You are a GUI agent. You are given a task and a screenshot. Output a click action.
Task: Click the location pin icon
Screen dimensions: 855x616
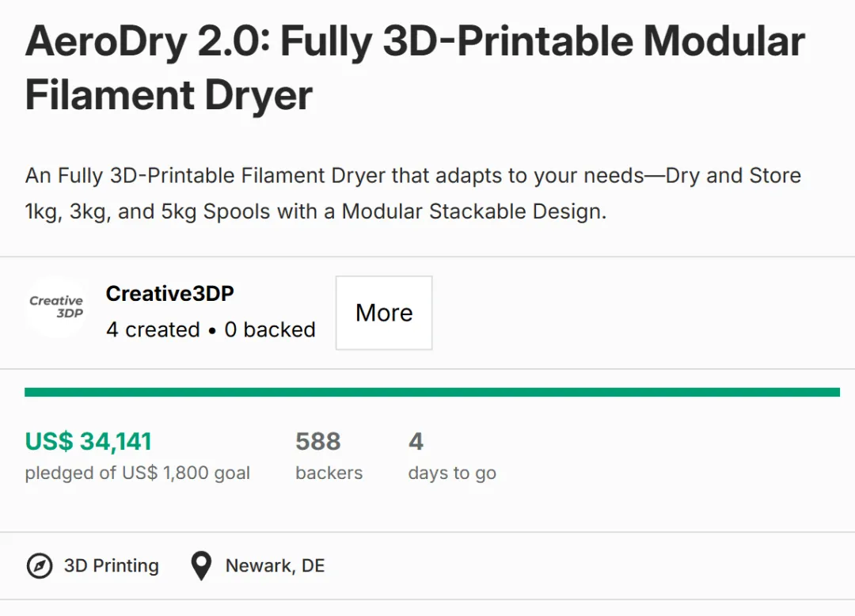(x=201, y=566)
